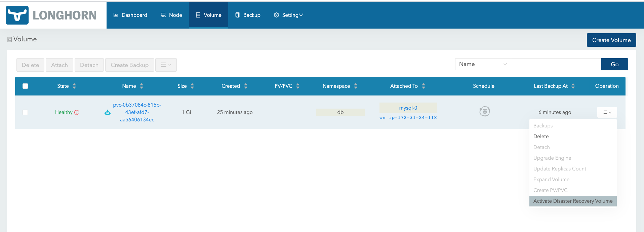Open the pvc-0b37084c volume detail link
Viewport: 644px width, 232px height.
pyautogui.click(x=137, y=112)
